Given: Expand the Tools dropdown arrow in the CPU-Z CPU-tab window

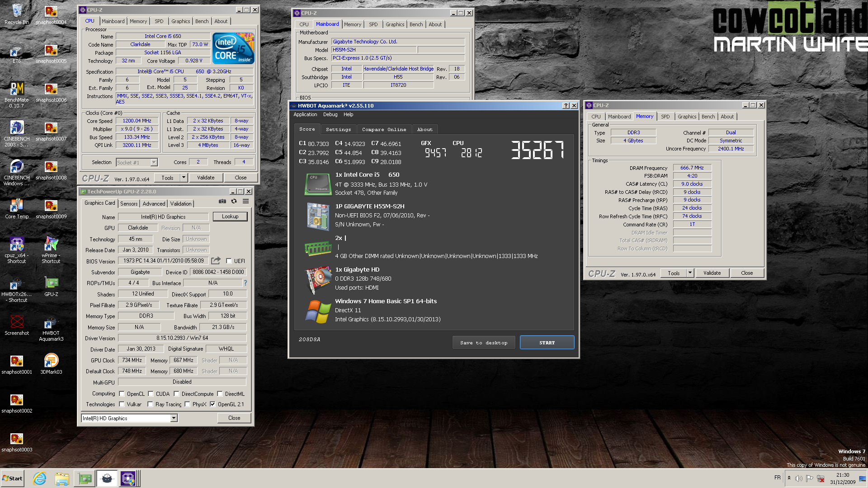Looking at the screenshot, I should pos(184,178).
